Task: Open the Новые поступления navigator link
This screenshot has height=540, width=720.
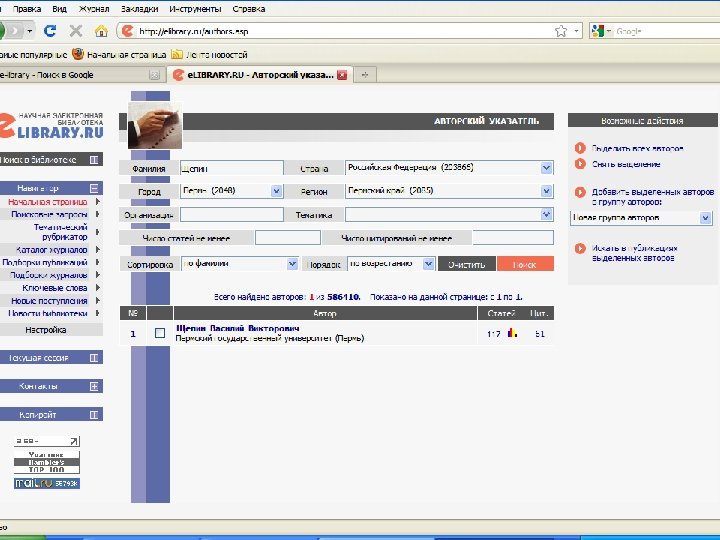Action: click(x=49, y=301)
